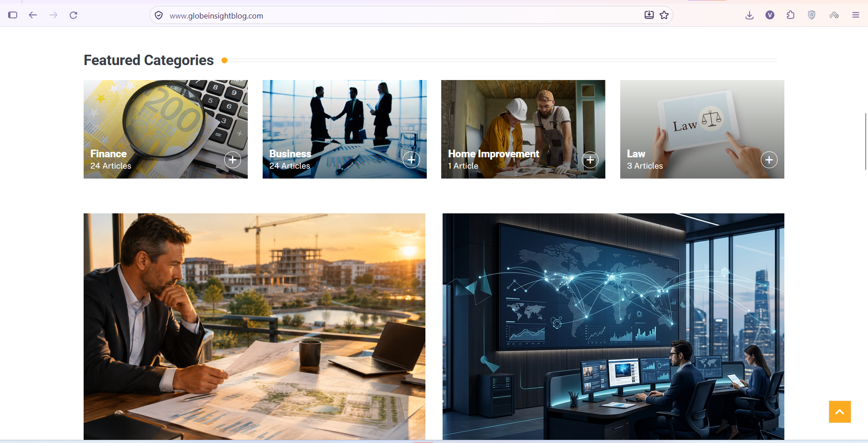Click the orange scroll-to-top button
Screen dimensions: 868x443
pos(840,412)
